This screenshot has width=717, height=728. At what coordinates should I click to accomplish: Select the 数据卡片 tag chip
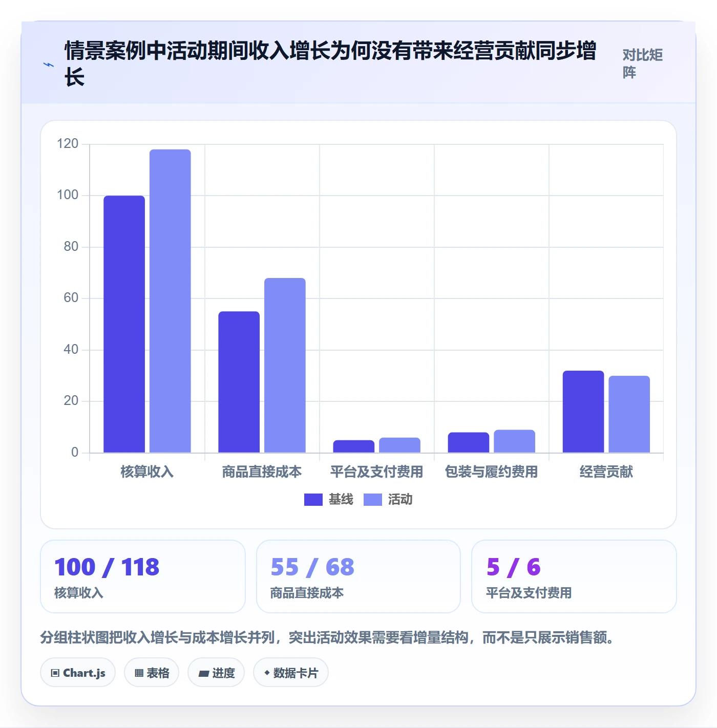tap(291, 673)
